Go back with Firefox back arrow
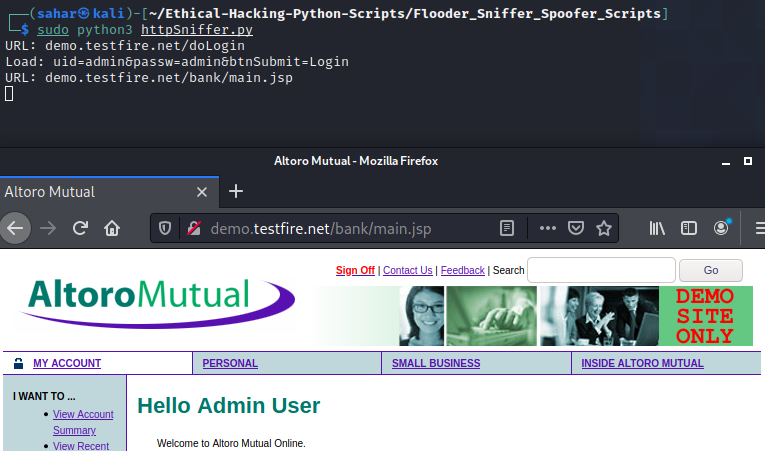 [15, 228]
